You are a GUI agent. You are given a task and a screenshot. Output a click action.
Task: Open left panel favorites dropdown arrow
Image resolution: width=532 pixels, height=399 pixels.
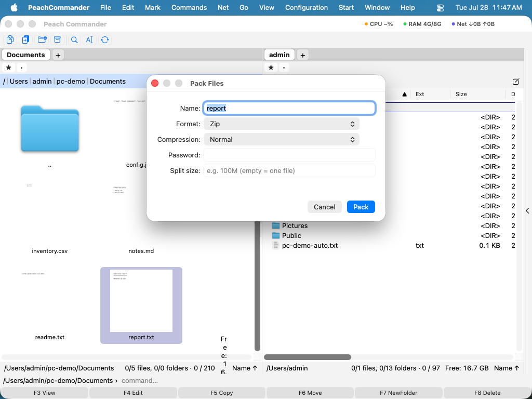tap(21, 68)
